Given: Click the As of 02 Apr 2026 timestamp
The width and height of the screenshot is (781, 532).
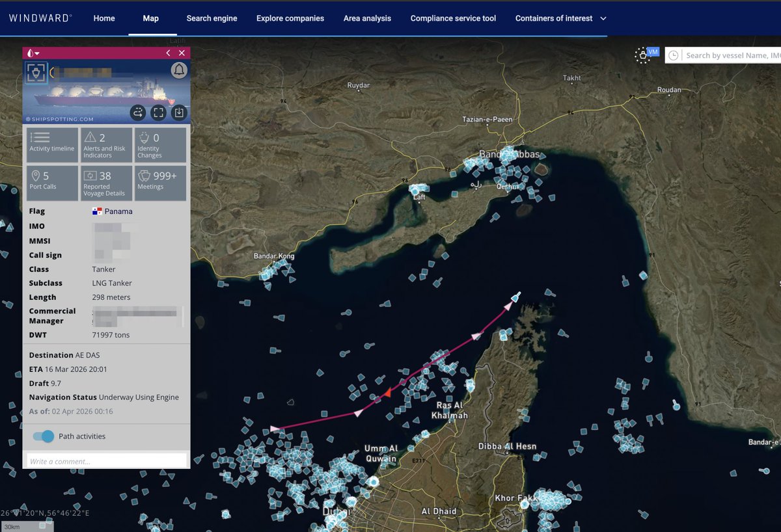Looking at the screenshot, I should pyautogui.click(x=71, y=412).
